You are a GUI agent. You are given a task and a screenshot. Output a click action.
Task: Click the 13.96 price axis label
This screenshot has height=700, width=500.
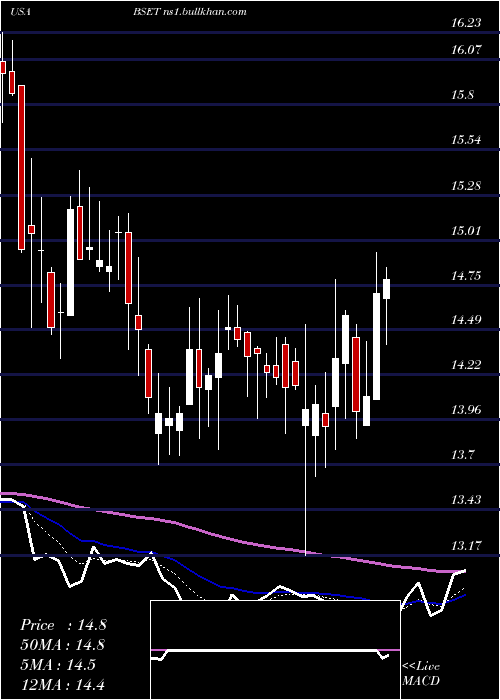pyautogui.click(x=466, y=409)
